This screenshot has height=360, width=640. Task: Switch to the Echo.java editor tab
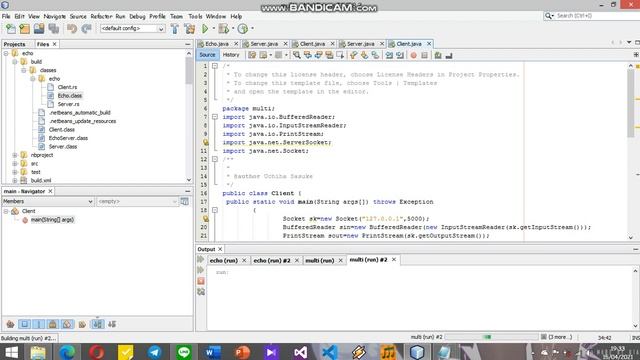click(217, 44)
